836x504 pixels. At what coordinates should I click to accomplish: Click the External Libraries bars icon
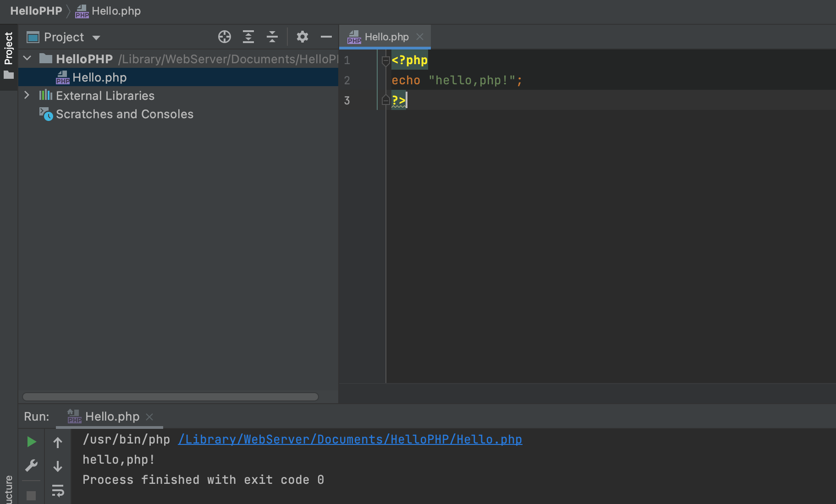pos(46,95)
